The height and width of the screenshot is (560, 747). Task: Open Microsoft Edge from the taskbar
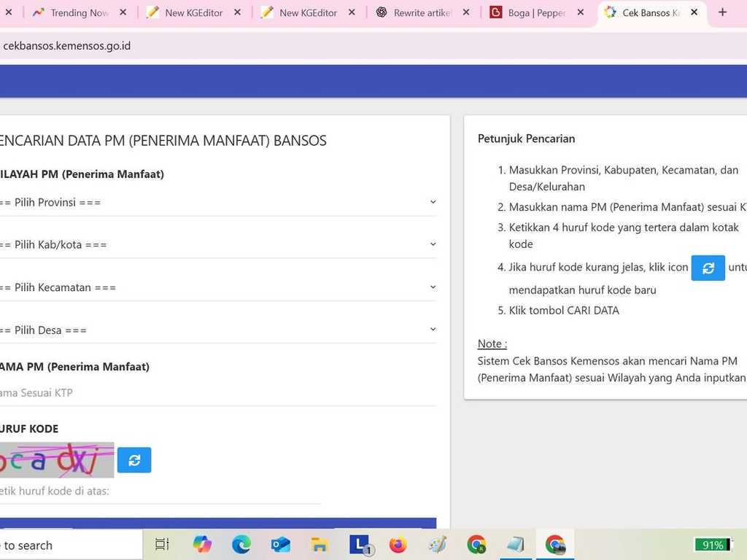click(241, 545)
